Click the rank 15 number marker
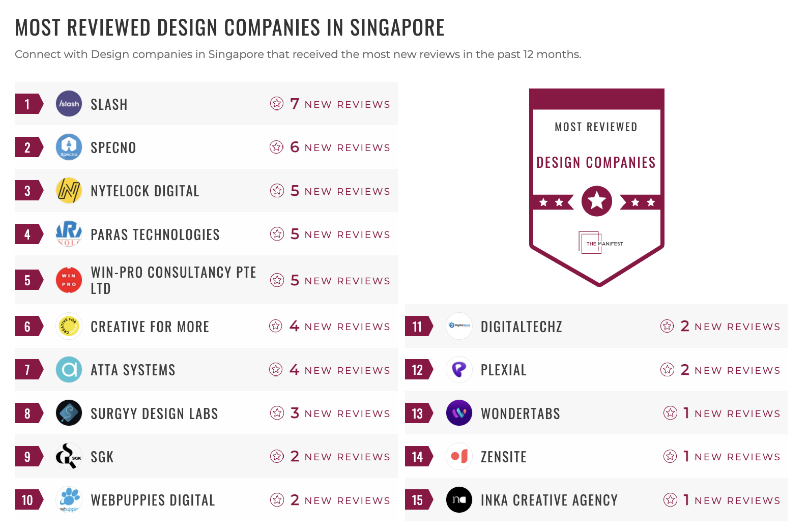Screen dimensions: 809x532 point(417,500)
